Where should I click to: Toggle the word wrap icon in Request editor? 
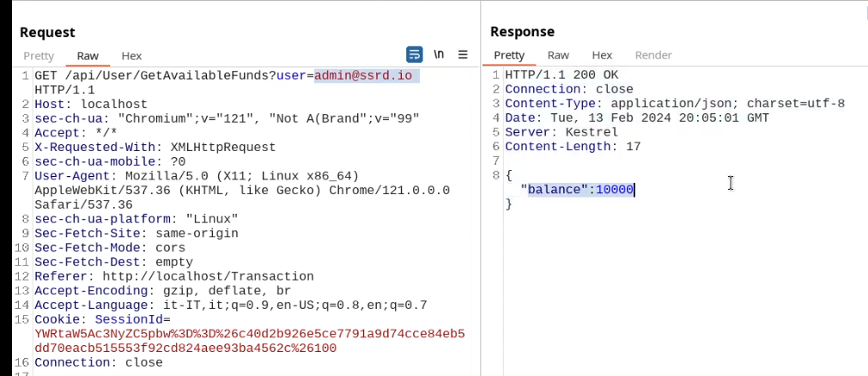415,55
